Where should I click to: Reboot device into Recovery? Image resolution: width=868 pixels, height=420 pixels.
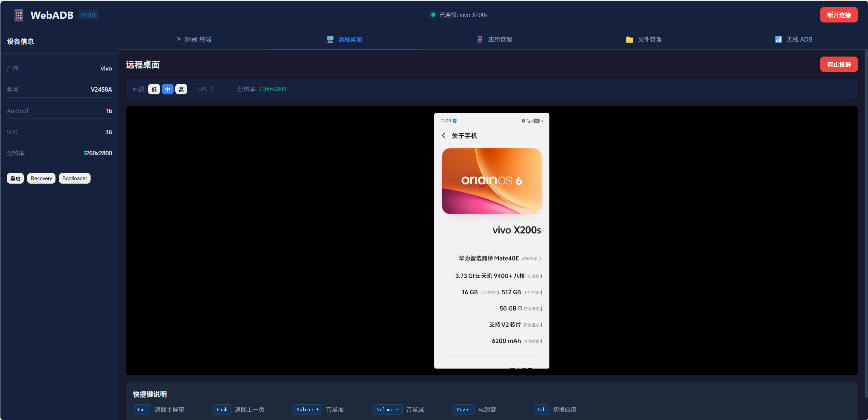point(41,178)
